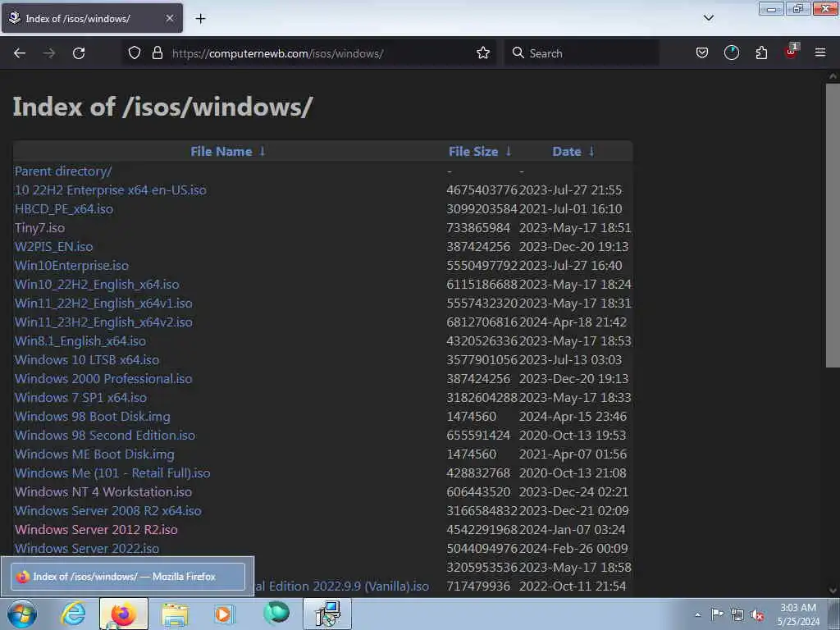
Task: Click Windows NT 4 Workstation.iso
Action: click(x=103, y=492)
